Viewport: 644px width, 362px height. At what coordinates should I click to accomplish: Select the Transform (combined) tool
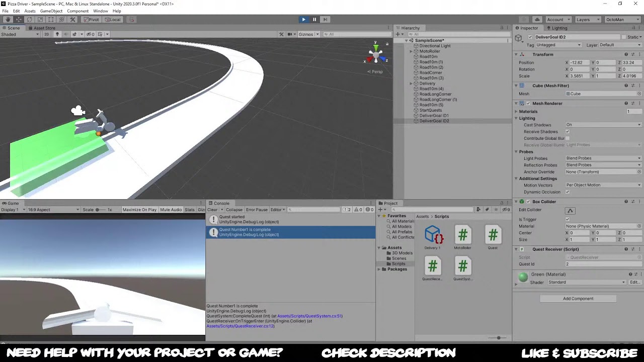tap(62, 20)
